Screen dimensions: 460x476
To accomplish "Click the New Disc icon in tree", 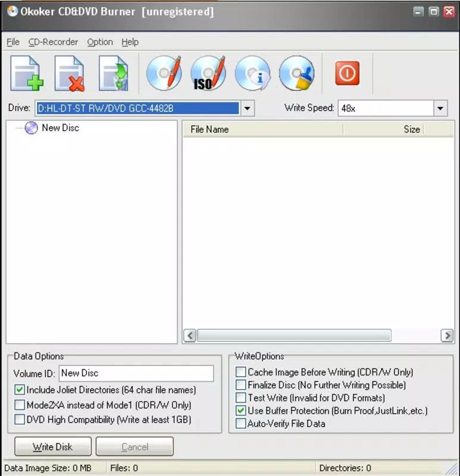I will [32, 128].
